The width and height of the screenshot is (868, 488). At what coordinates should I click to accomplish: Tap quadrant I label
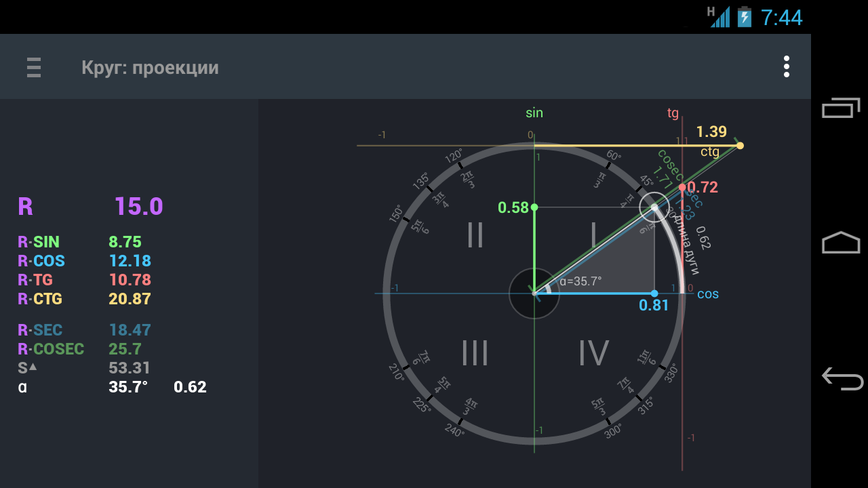tap(593, 235)
